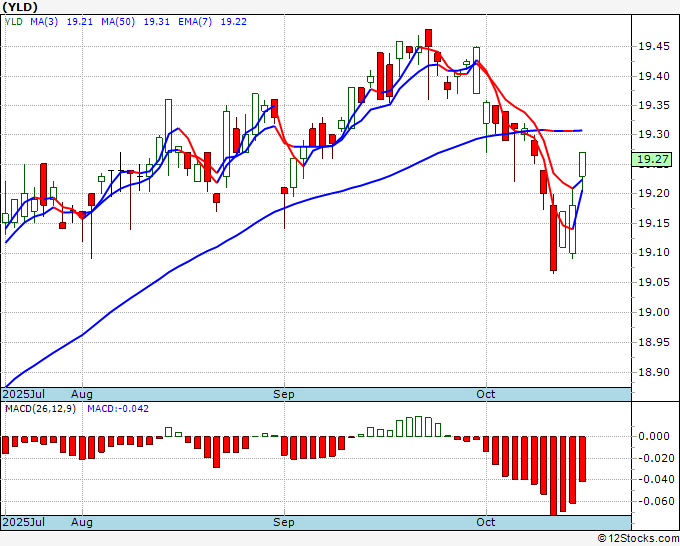Click the last red MACD histogram bar

[582, 459]
